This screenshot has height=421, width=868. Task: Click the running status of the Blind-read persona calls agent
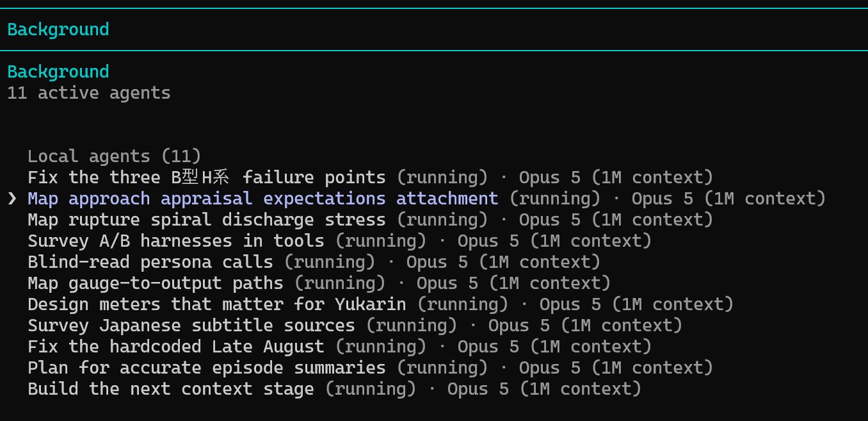pos(329,262)
